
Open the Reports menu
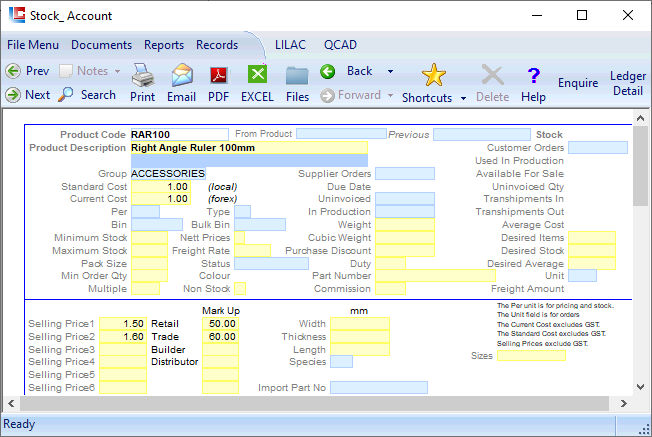(x=164, y=45)
